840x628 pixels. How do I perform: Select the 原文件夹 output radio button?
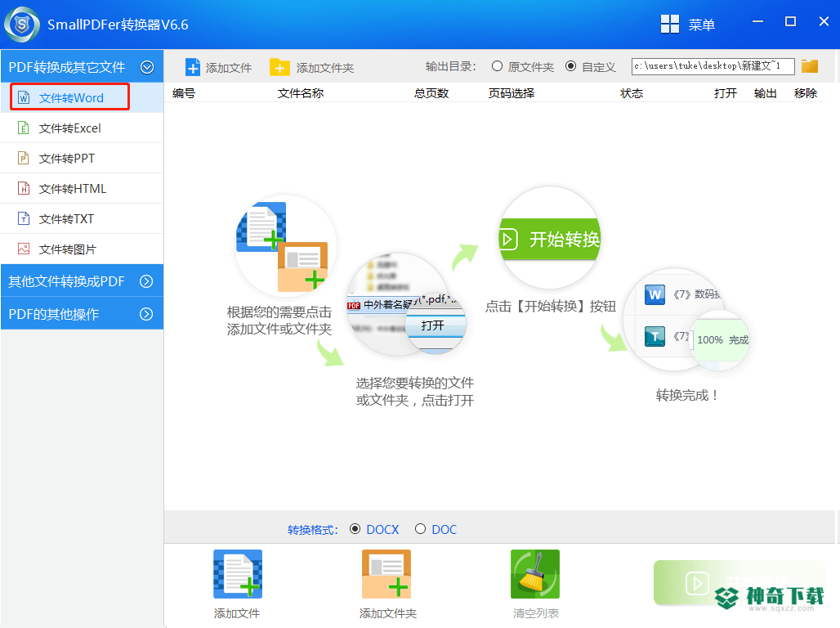[497, 66]
